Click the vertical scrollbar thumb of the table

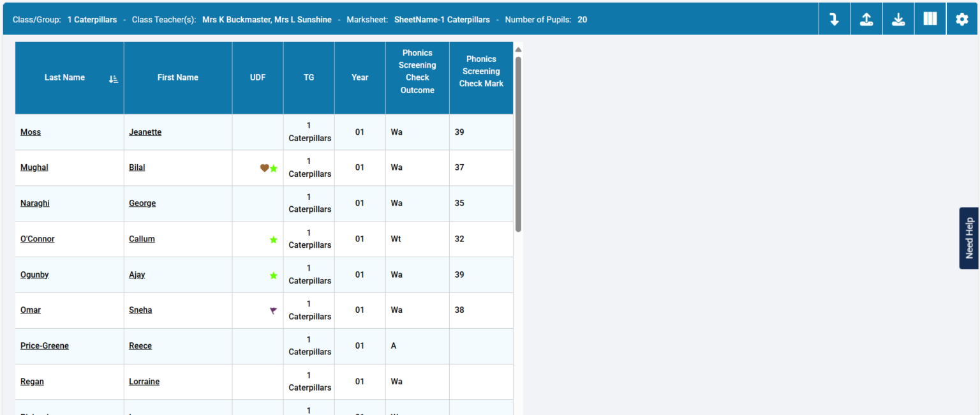[x=518, y=144]
